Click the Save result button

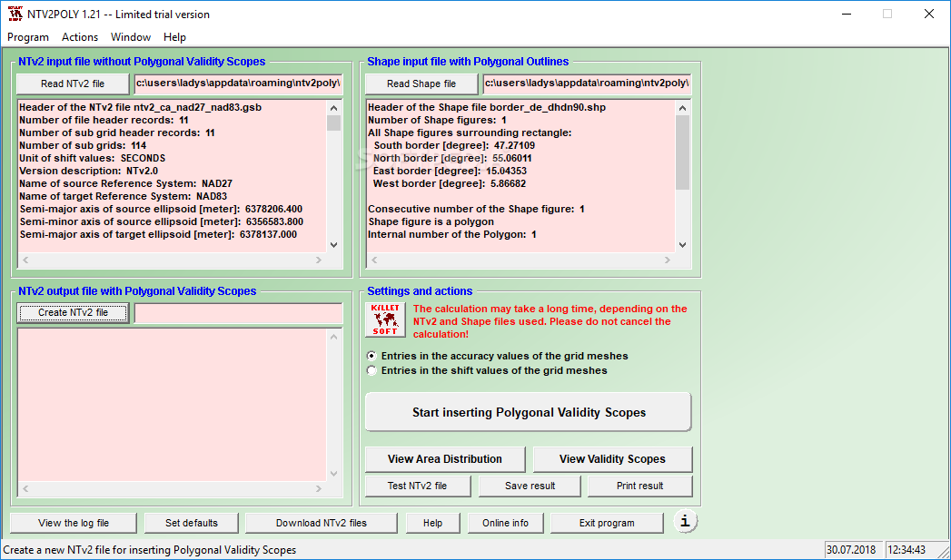[x=530, y=486]
